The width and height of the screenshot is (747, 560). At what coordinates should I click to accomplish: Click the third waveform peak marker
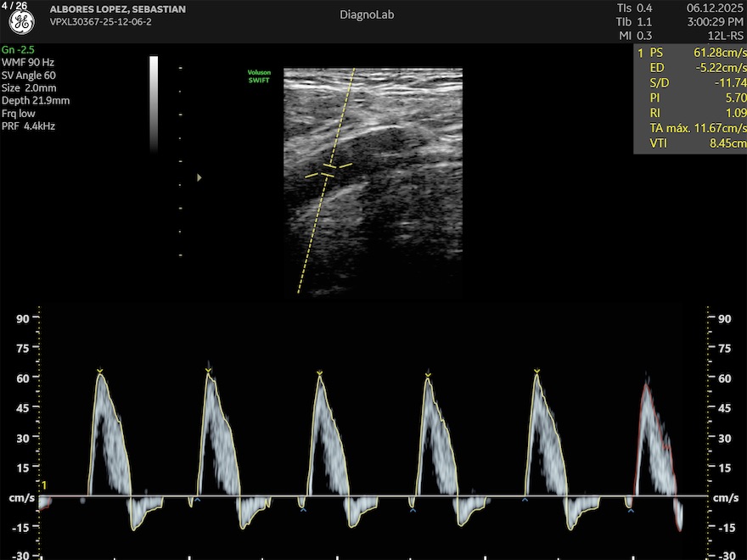[319, 372]
